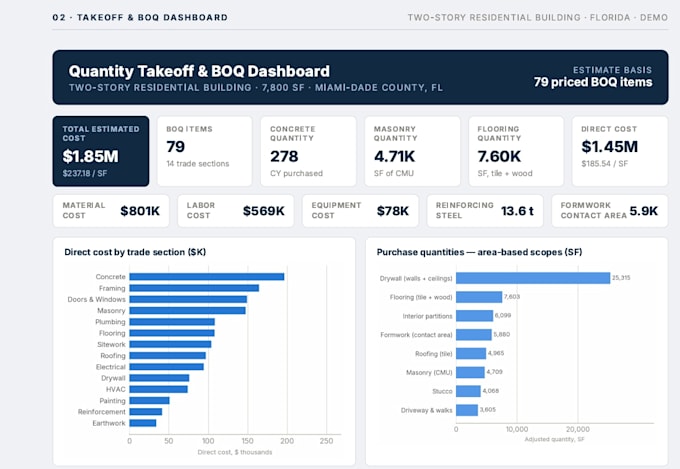Select the Flooring (tile + wood) quantity bar
The image size is (680, 469).
pos(479,297)
